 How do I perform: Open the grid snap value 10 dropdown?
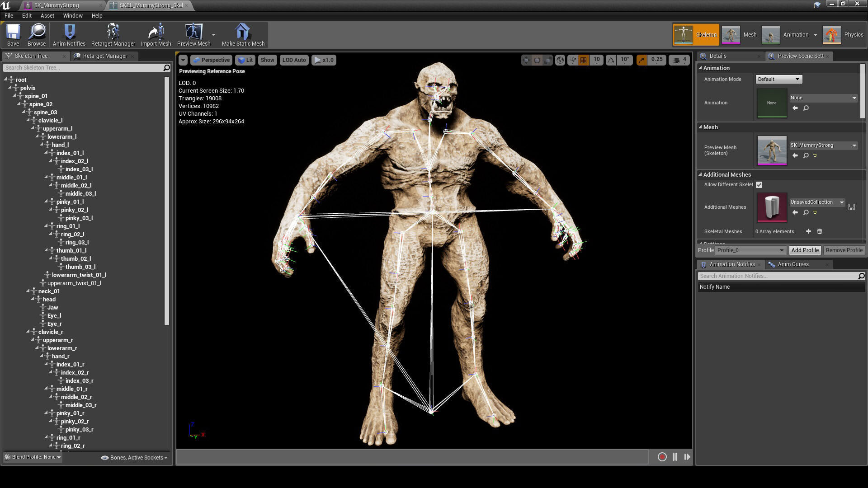pos(597,60)
